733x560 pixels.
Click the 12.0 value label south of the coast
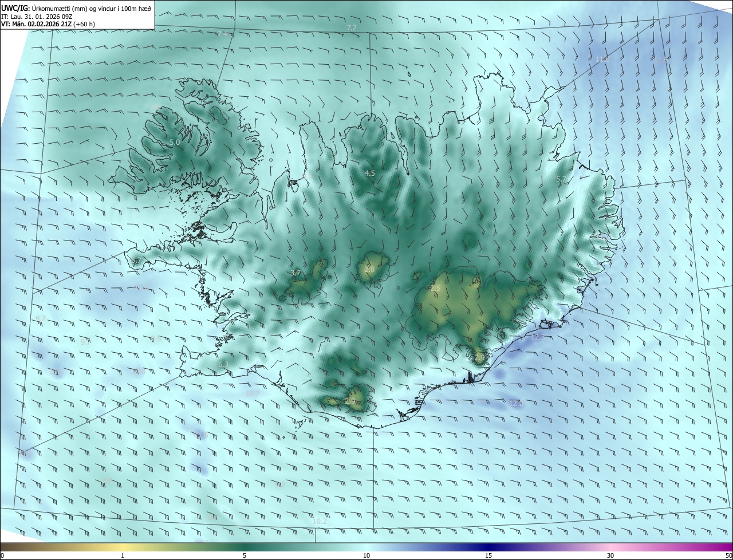(516, 403)
